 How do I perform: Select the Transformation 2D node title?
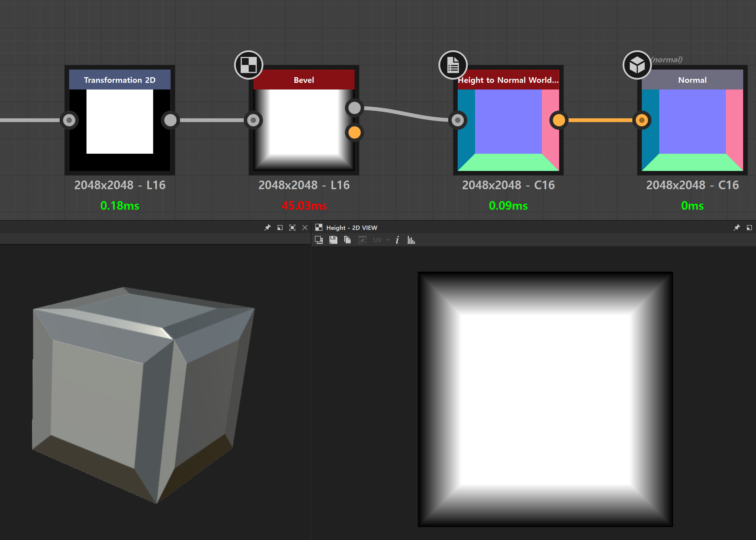[x=120, y=80]
